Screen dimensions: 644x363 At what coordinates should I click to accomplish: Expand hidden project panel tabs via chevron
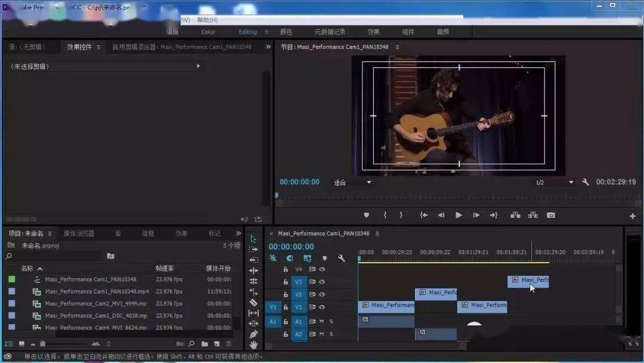click(239, 233)
